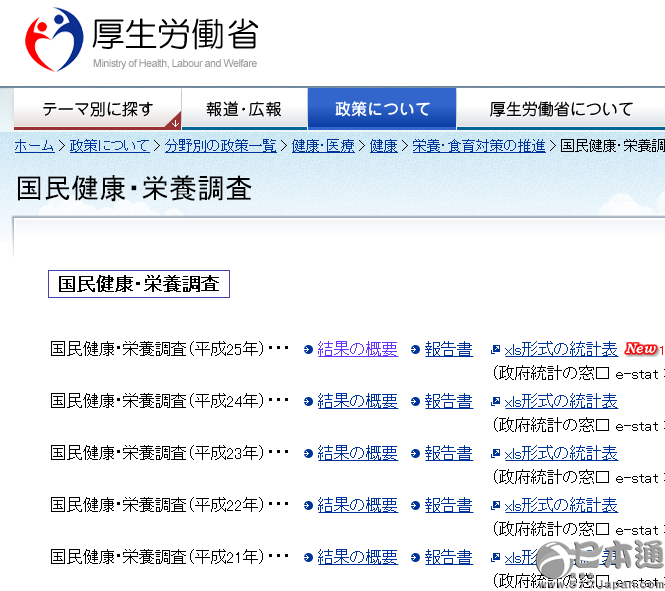Click the arrow bullet beside 平成21年 報告書
The width and height of the screenshot is (665, 591).
pos(415,558)
